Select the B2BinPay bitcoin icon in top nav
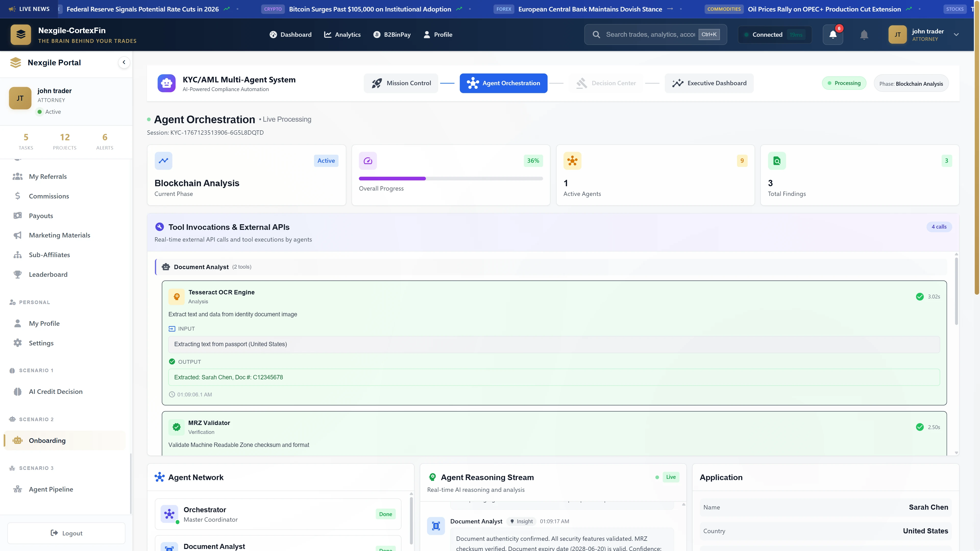 point(377,34)
